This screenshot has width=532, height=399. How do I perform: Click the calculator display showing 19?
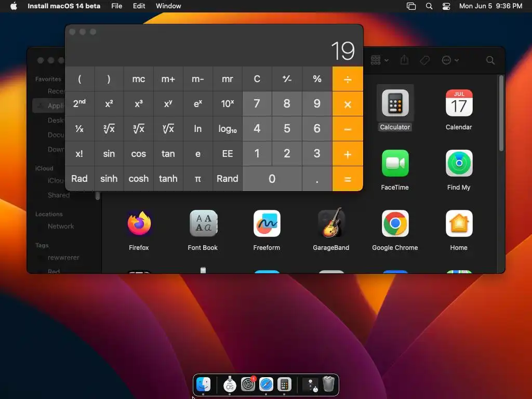(x=343, y=51)
